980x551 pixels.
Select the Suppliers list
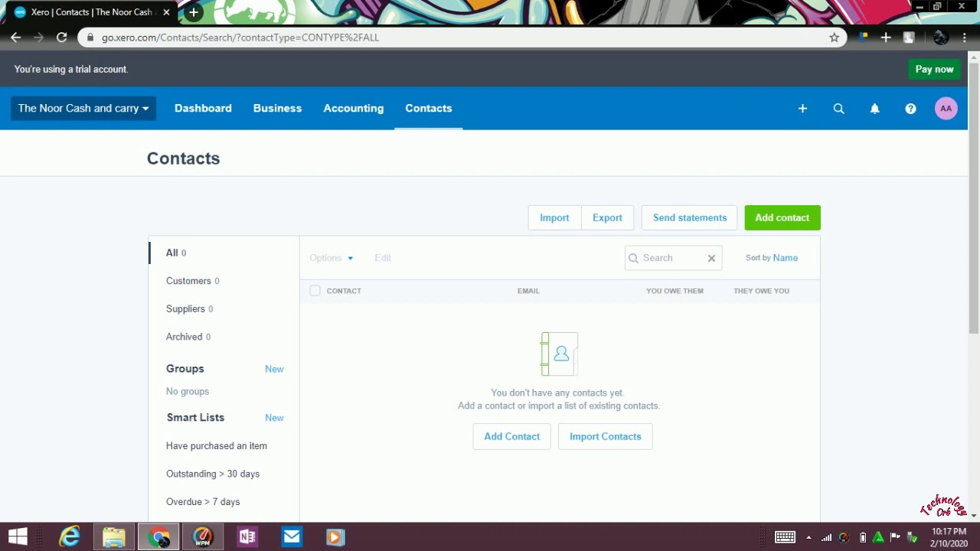190,309
